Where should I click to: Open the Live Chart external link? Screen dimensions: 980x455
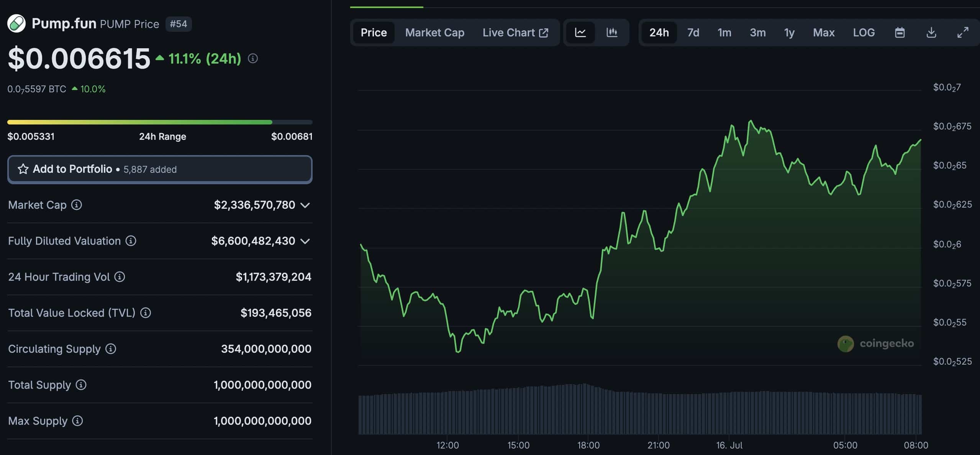515,33
